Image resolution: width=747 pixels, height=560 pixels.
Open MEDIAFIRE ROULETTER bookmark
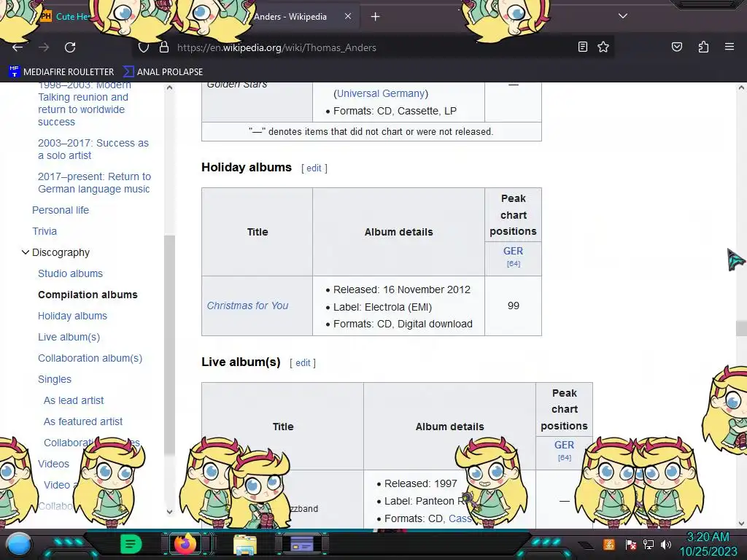(61, 72)
